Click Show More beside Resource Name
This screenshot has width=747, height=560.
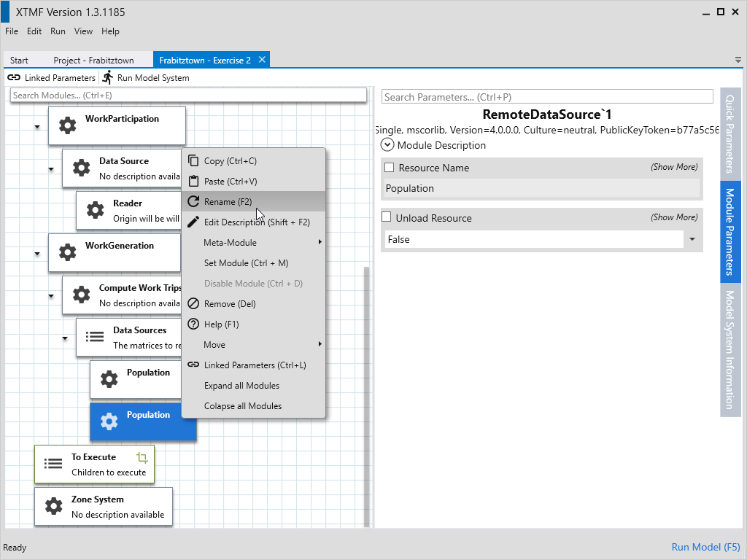(x=673, y=167)
